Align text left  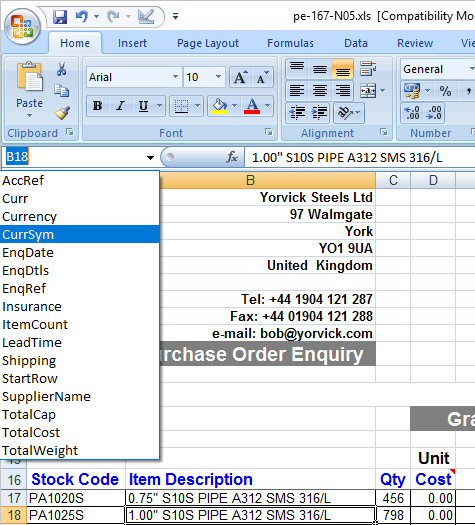click(297, 90)
